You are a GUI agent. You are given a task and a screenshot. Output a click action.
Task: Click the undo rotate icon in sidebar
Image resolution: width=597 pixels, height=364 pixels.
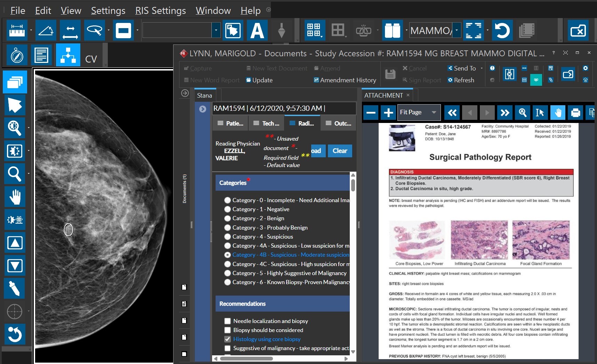15,334
